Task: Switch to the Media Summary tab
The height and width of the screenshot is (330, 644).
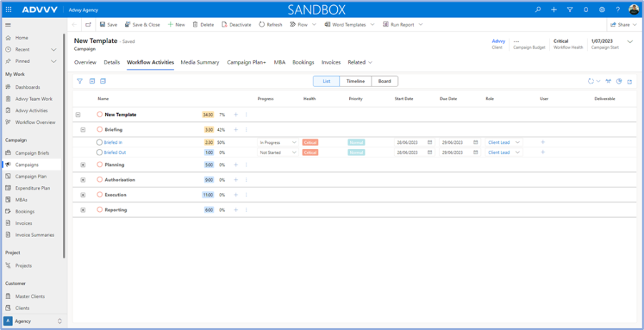Action: 200,62
